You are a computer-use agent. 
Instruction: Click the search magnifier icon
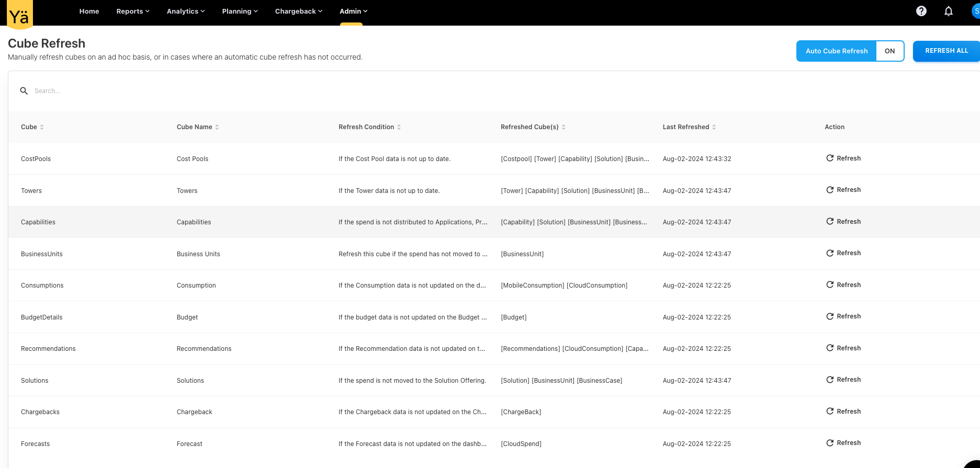[24, 91]
